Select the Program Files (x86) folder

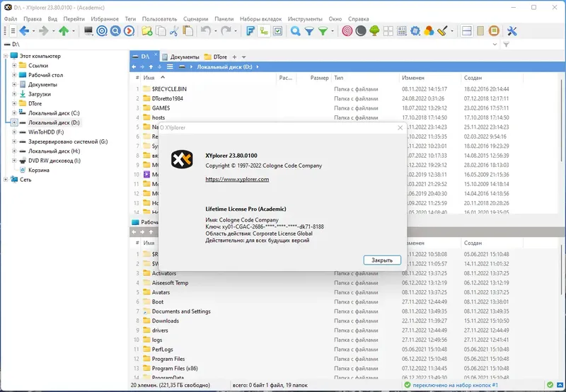174,368
